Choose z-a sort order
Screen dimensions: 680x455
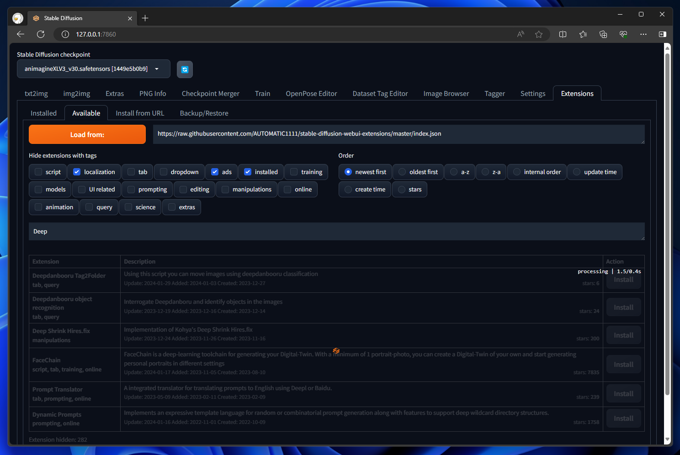coord(485,172)
